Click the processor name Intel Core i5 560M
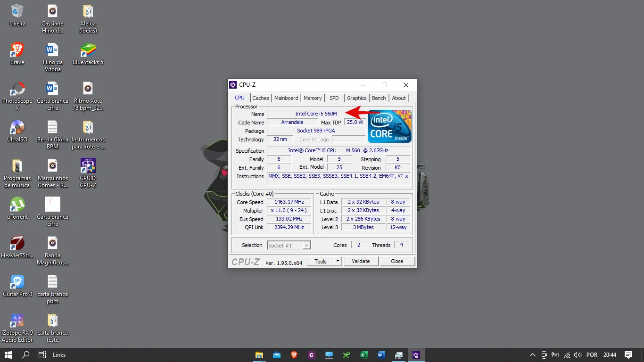Image resolution: width=644 pixels, height=362 pixels. [316, 114]
